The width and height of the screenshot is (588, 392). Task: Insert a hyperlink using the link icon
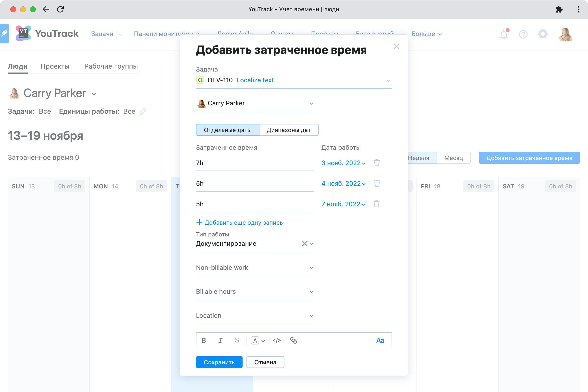point(294,340)
